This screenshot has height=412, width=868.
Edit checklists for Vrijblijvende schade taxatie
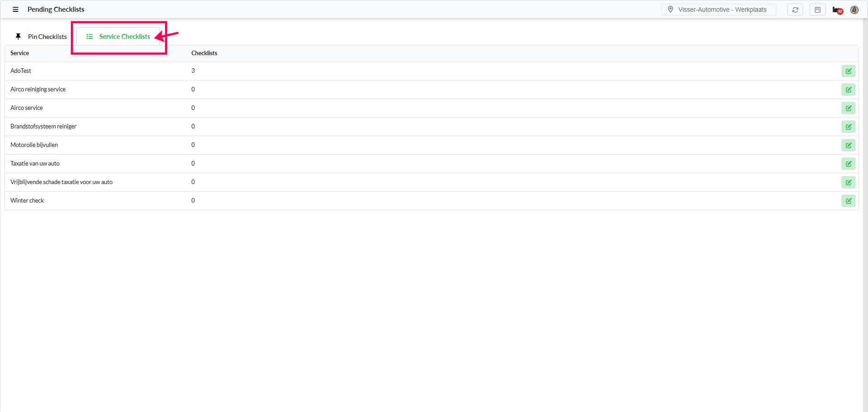(x=848, y=182)
